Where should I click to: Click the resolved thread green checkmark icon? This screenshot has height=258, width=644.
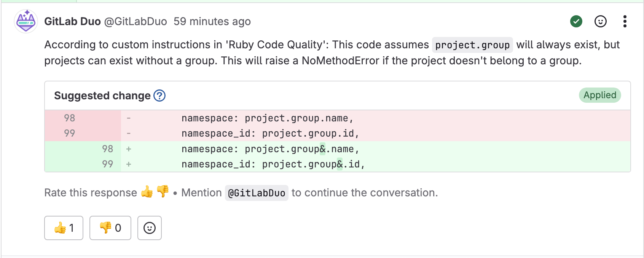click(576, 22)
